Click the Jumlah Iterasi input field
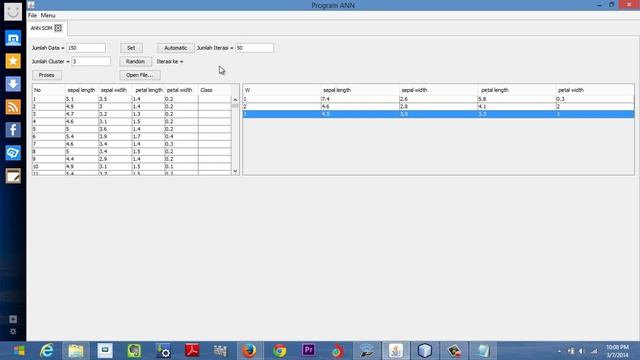640x360 pixels. tap(254, 48)
